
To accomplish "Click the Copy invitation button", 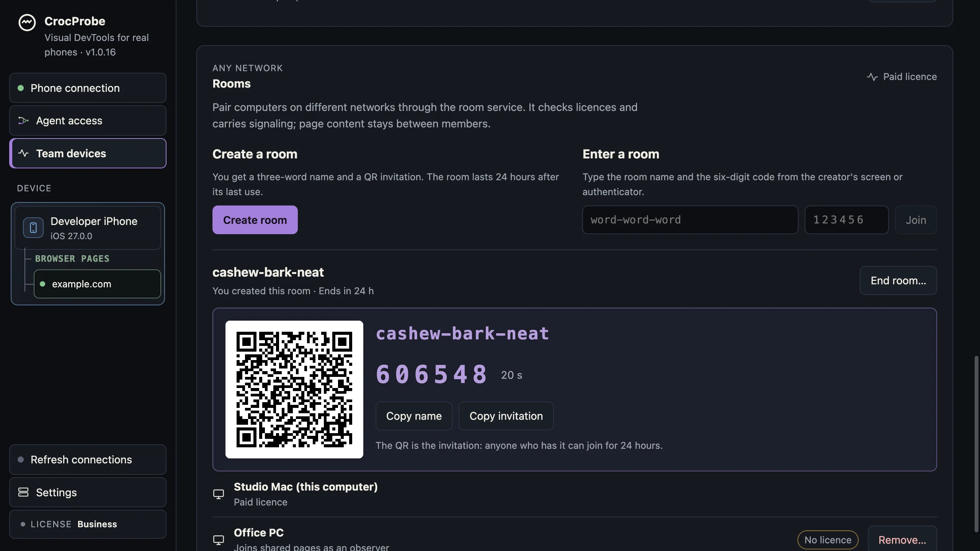I will click(506, 416).
